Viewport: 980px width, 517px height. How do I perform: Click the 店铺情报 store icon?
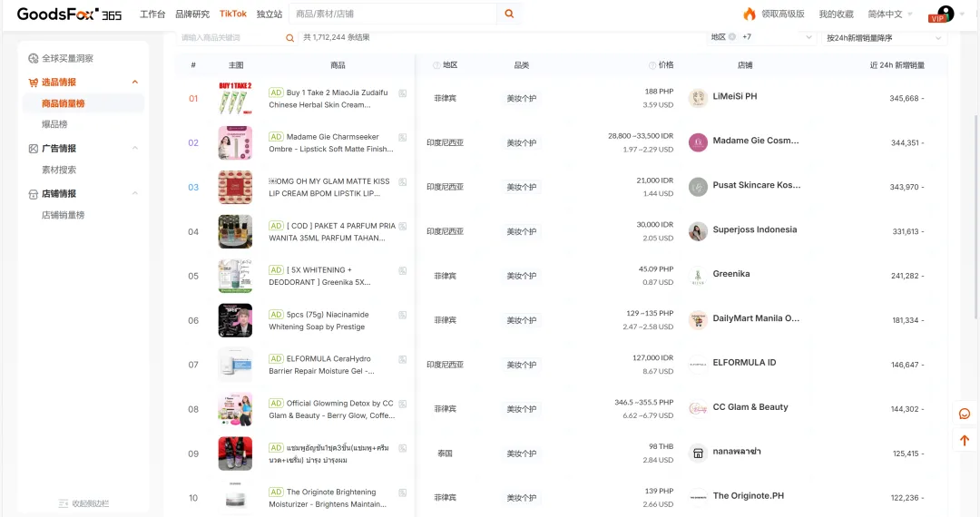pos(34,194)
